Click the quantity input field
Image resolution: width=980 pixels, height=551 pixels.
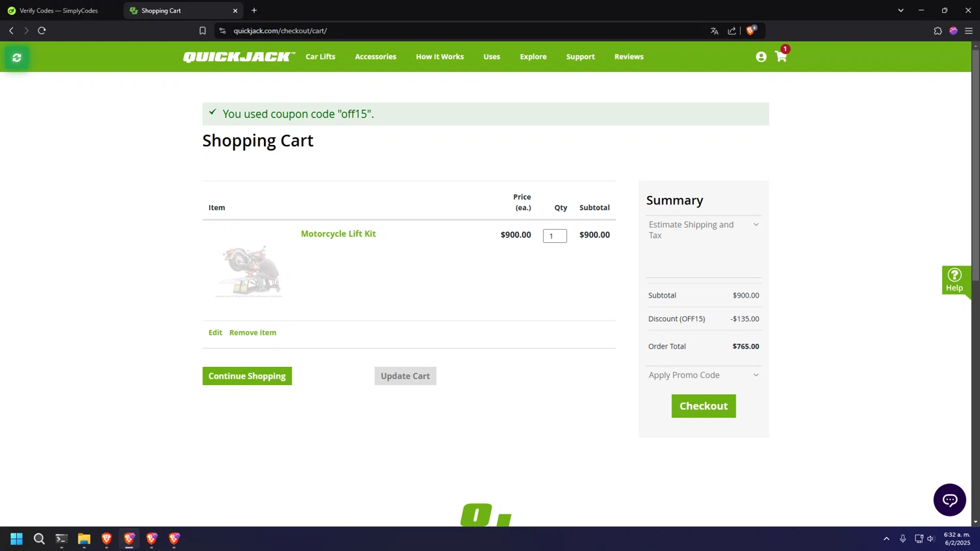click(x=555, y=236)
